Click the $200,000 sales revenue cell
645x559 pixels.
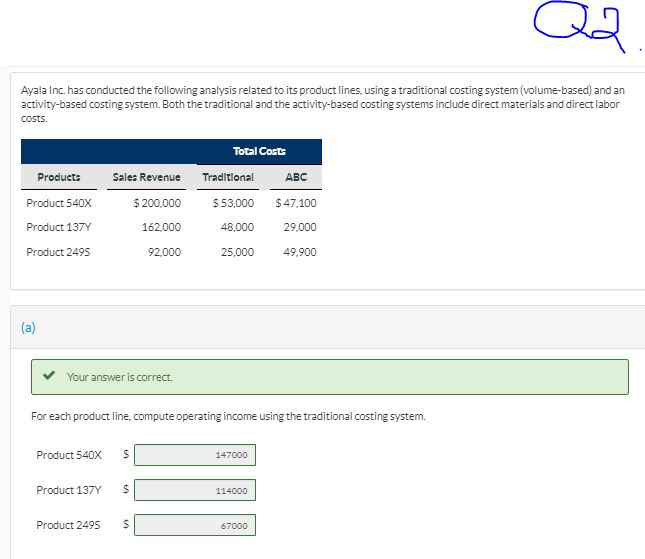click(x=157, y=203)
